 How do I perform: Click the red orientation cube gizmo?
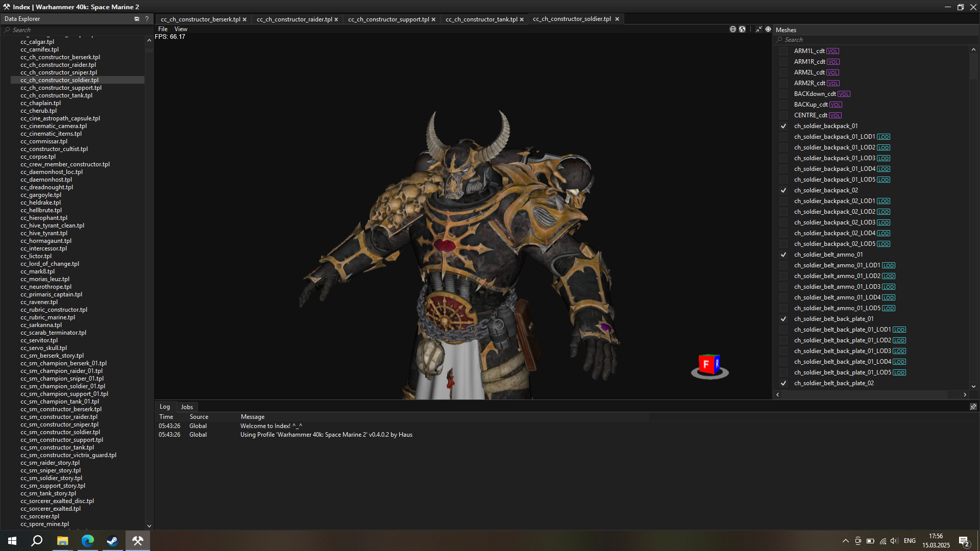point(709,365)
